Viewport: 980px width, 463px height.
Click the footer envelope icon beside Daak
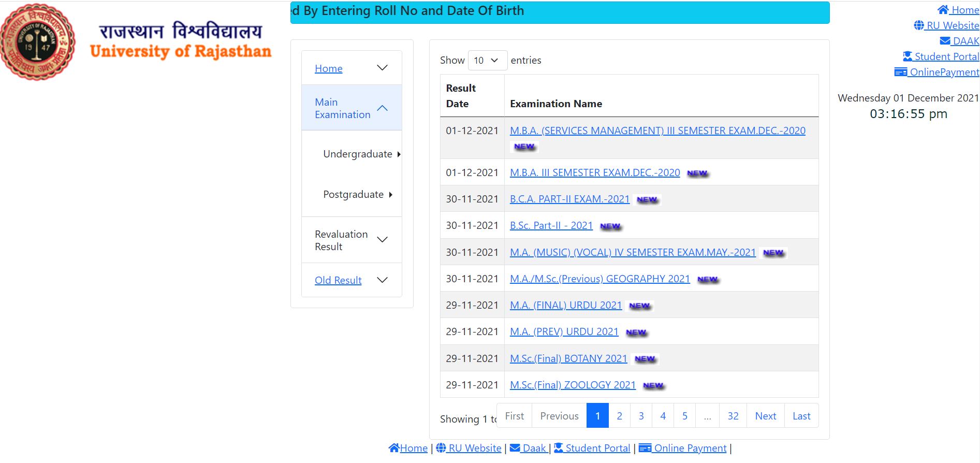click(515, 448)
